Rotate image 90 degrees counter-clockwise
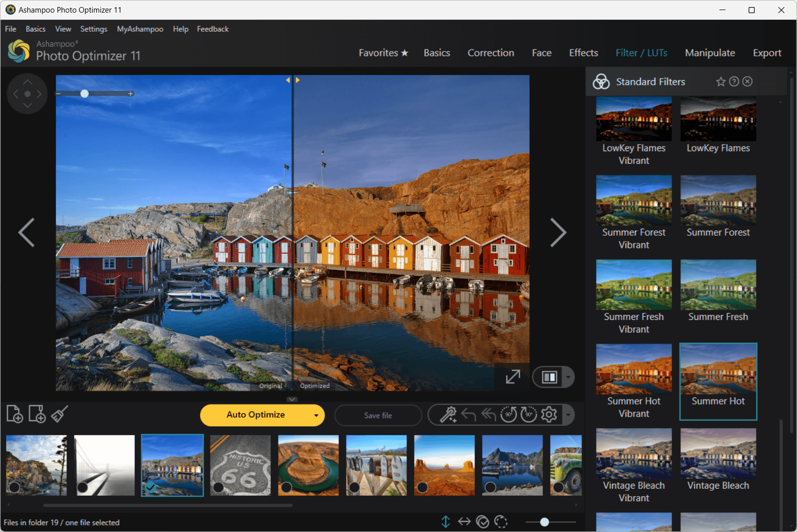This screenshot has height=532, width=797. click(x=508, y=415)
